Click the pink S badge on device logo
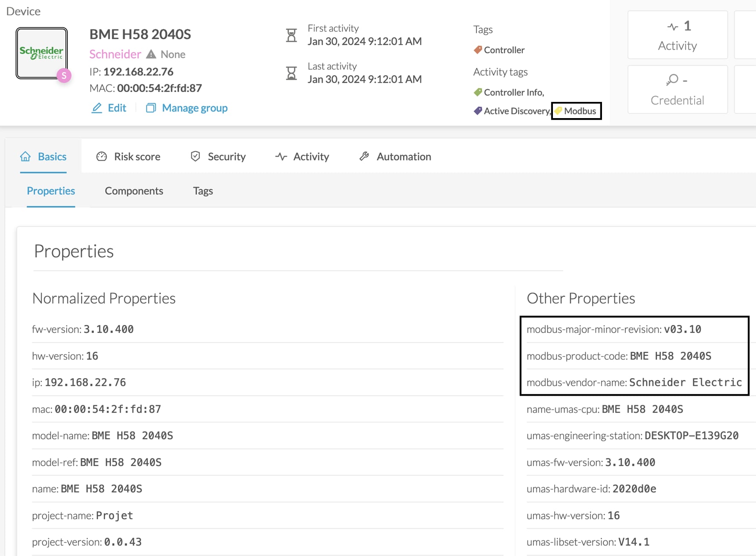 [x=64, y=76]
